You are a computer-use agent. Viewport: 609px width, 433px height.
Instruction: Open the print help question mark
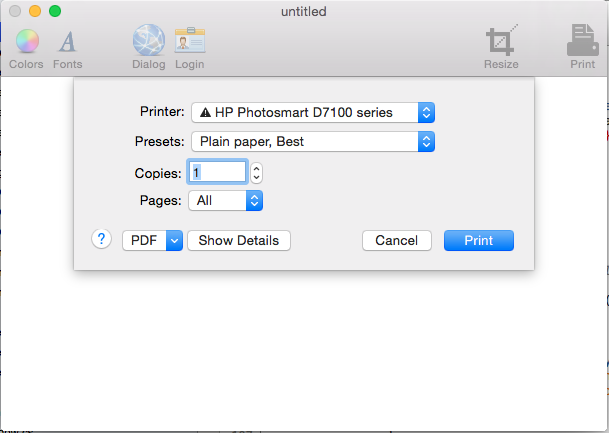[x=101, y=239]
